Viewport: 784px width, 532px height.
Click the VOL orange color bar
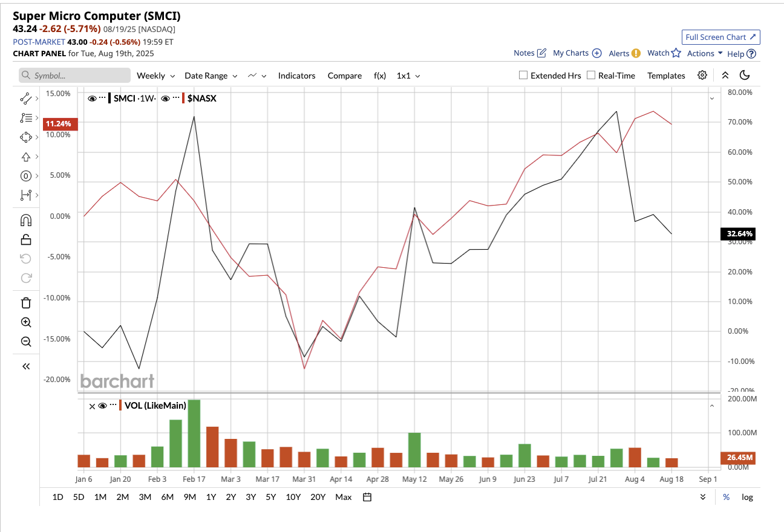point(120,406)
